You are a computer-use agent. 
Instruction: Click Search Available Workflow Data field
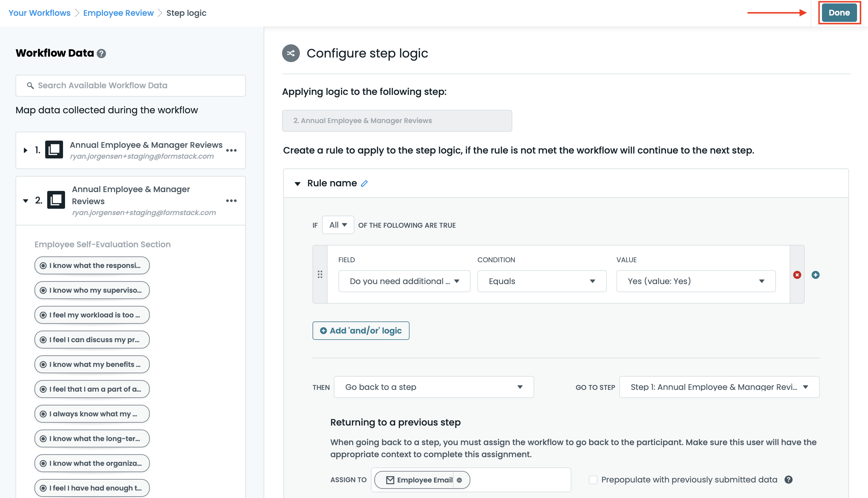coord(130,85)
